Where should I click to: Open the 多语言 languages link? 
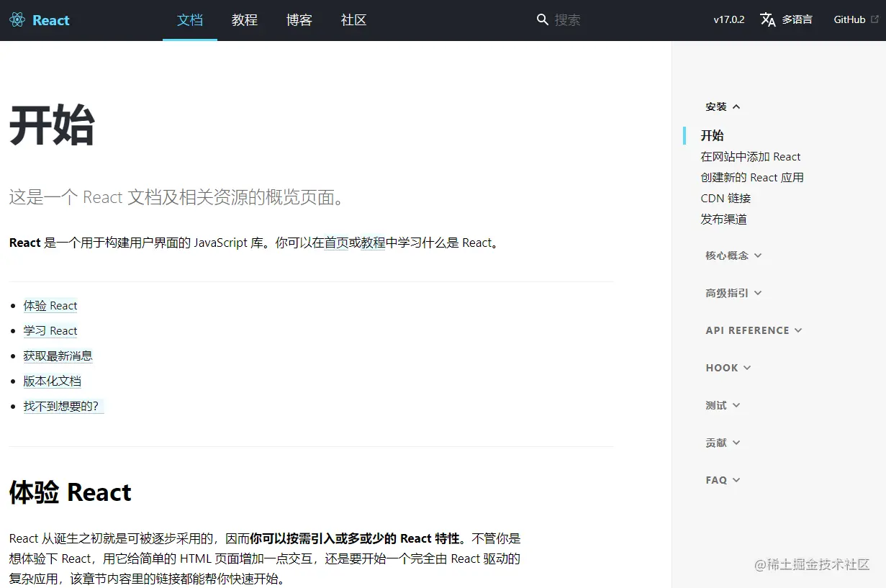797,19
